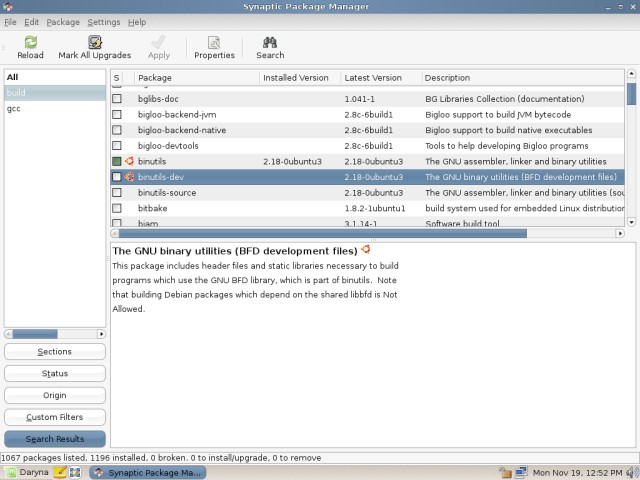Click the filter list horizontal scrollbar thumb
Image resolution: width=640 pixels, height=480 pixels.
coord(35,334)
